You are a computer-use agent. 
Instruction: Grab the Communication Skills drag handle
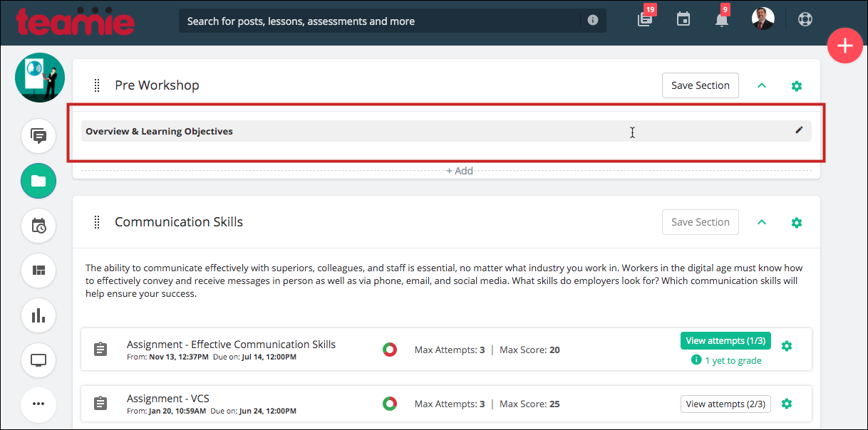click(97, 222)
